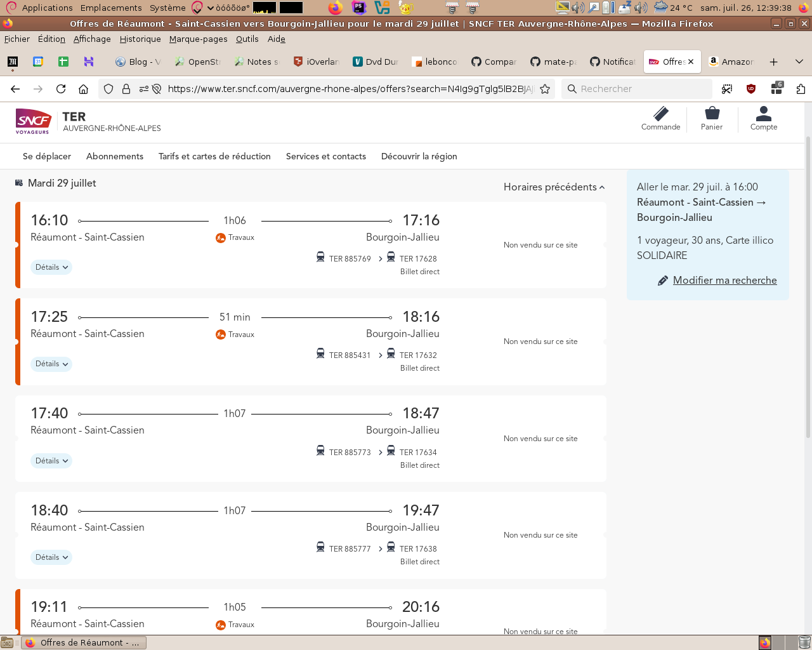Expand Détails for the 18:40 departure

click(x=51, y=557)
